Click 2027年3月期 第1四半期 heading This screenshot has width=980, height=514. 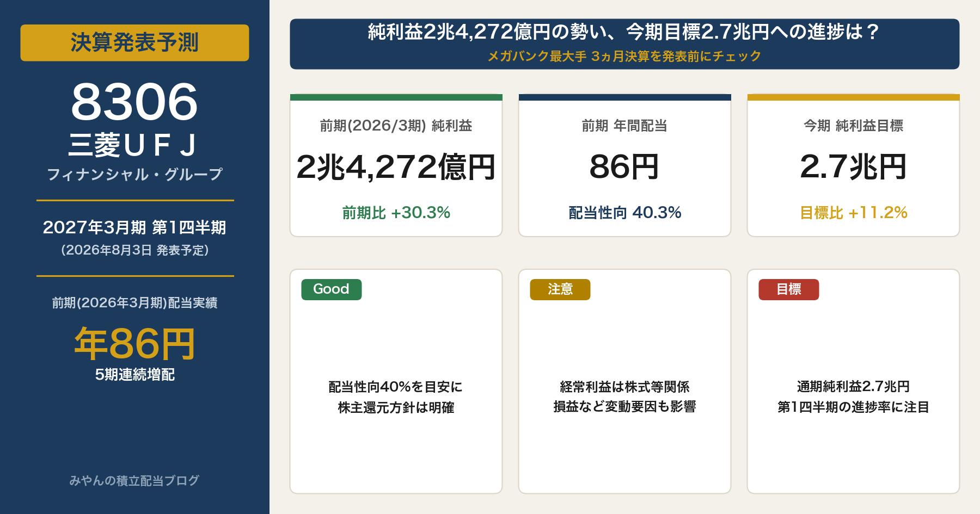pyautogui.click(x=134, y=227)
